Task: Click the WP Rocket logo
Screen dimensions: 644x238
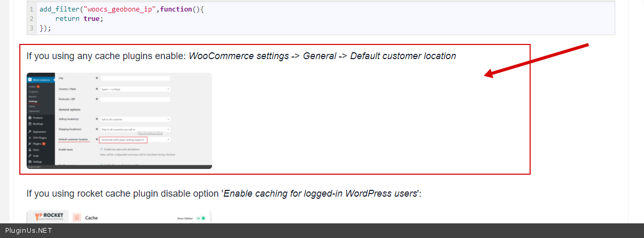Action: pyautogui.click(x=48, y=217)
